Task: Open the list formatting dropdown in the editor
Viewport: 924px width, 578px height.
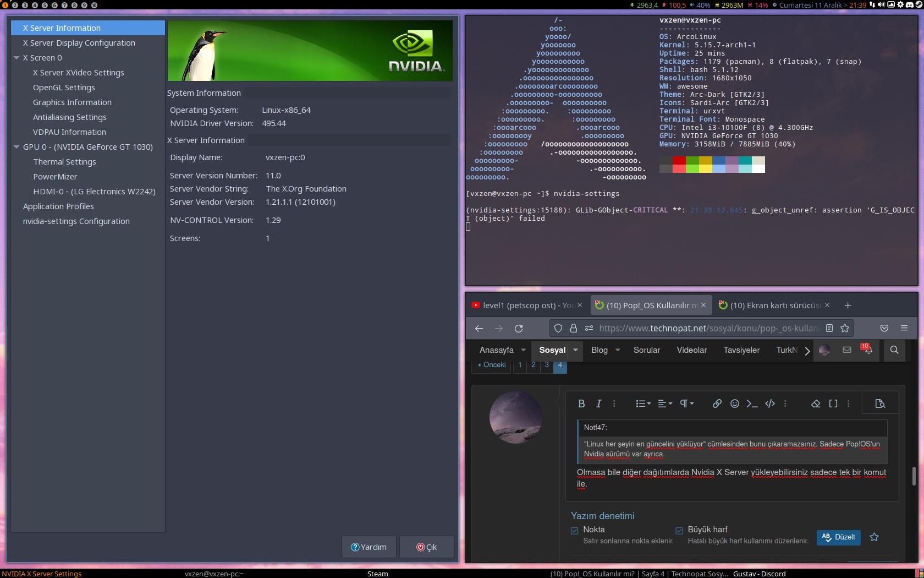Action: 643,403
